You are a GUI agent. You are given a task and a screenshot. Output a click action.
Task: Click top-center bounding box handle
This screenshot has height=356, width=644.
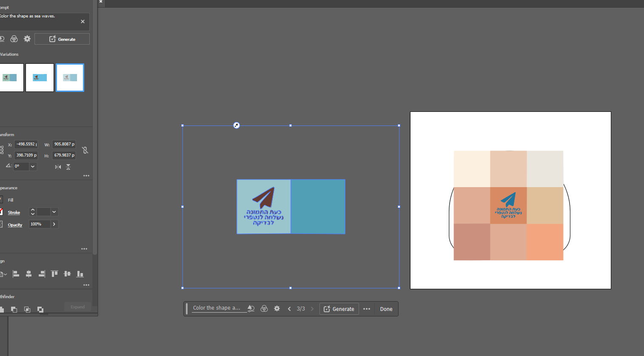point(291,125)
